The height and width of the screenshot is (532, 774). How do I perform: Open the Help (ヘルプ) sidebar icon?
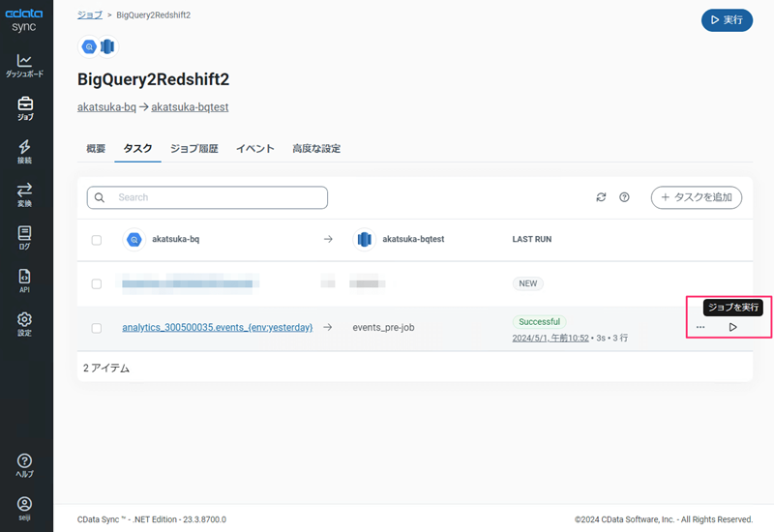(24, 465)
